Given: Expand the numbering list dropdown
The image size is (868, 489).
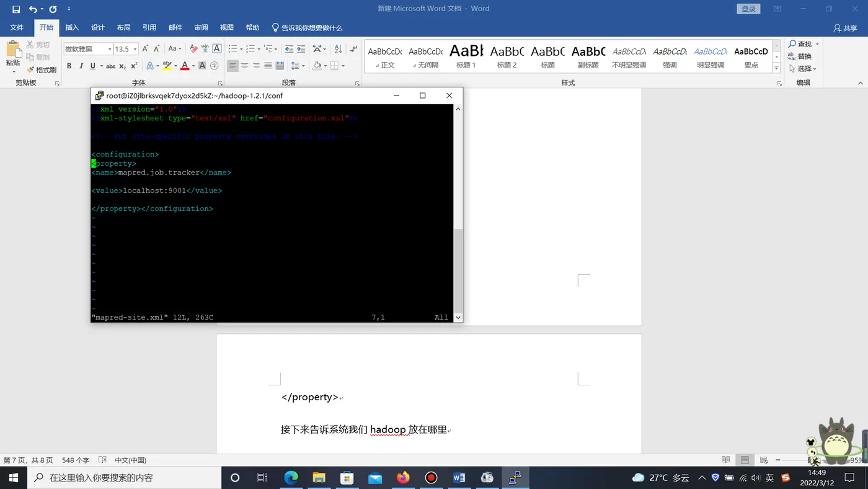Looking at the screenshot, I should click(x=259, y=48).
